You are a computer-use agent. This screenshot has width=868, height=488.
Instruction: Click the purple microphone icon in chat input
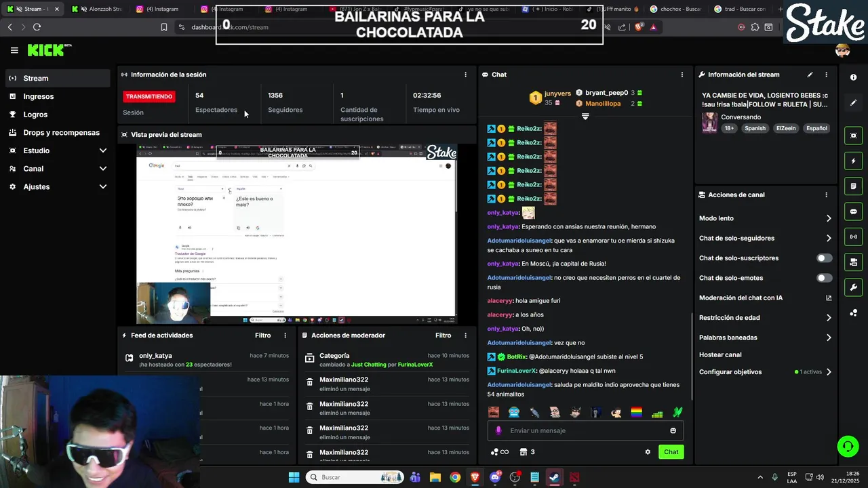pyautogui.click(x=498, y=430)
